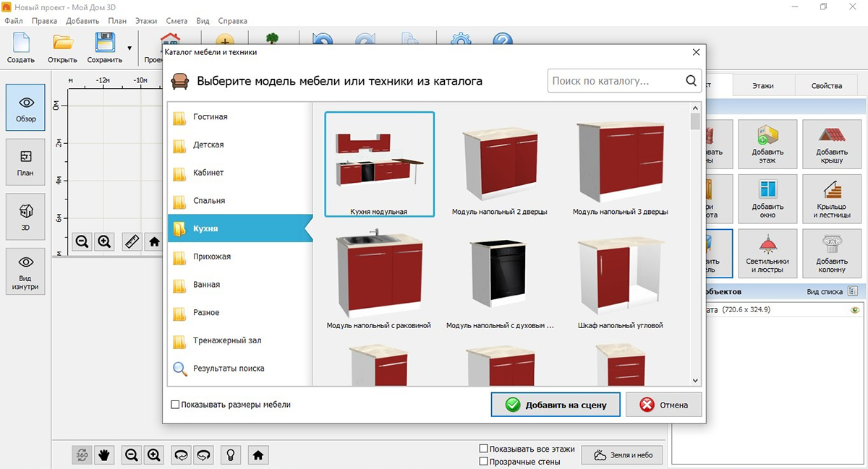Select the Кабинет category
This screenshot has height=469, width=868.
(x=240, y=173)
